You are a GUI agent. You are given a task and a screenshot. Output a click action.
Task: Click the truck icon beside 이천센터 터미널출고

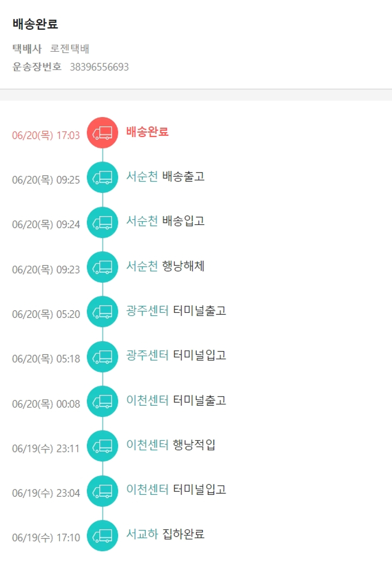pos(102,401)
